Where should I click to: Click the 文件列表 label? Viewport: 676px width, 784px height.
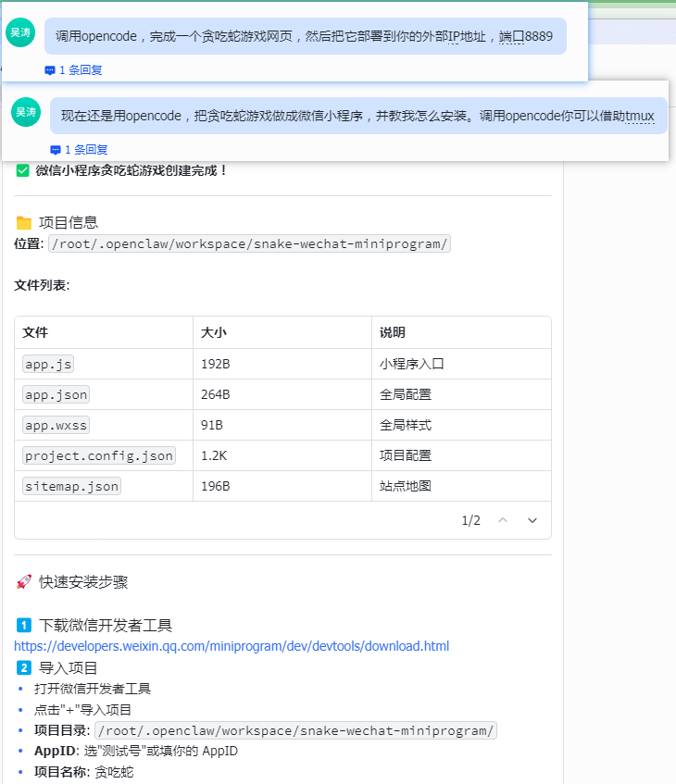(42, 285)
